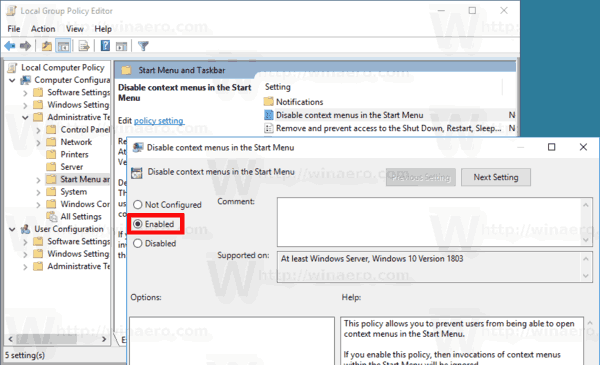Expand the Windows Components tree node

[x=38, y=205]
